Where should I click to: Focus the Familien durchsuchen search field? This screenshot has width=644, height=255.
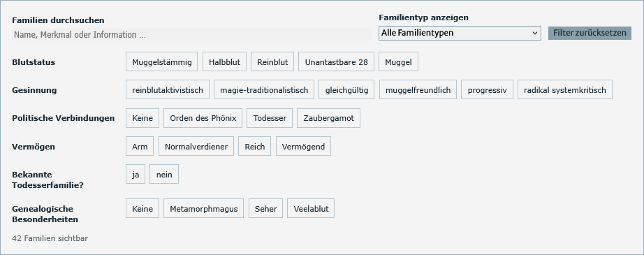(x=192, y=34)
